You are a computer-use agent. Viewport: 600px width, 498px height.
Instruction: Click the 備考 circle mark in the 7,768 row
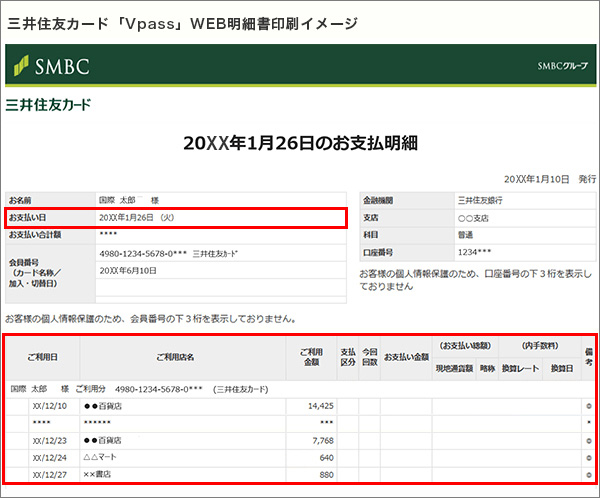pos(589,441)
